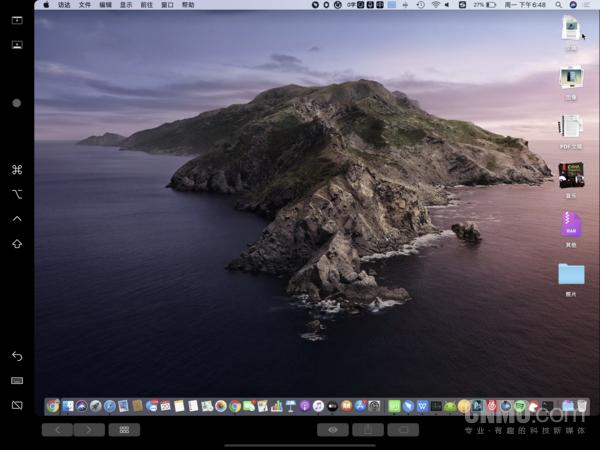Viewport: 600px width, 450px height.
Task: Open the green Android icon in Dock
Action: click(450, 406)
